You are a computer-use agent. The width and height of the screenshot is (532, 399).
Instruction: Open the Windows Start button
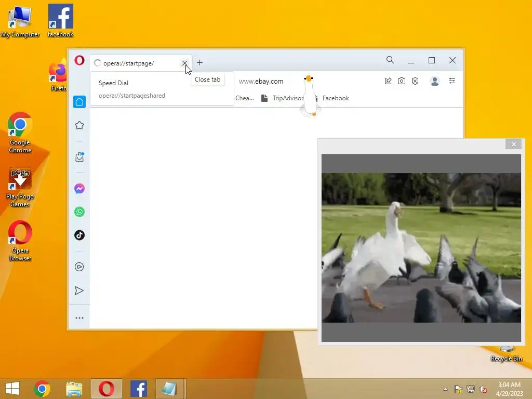tap(12, 389)
